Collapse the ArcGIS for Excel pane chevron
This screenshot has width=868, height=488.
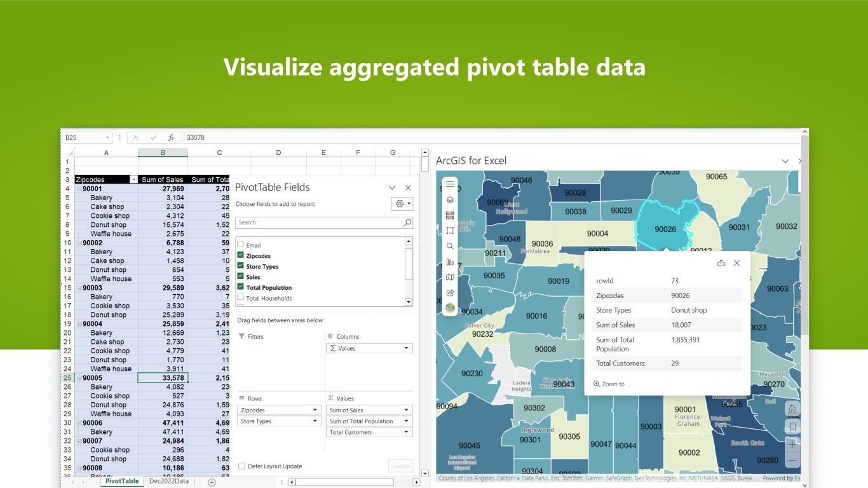pyautogui.click(x=785, y=161)
